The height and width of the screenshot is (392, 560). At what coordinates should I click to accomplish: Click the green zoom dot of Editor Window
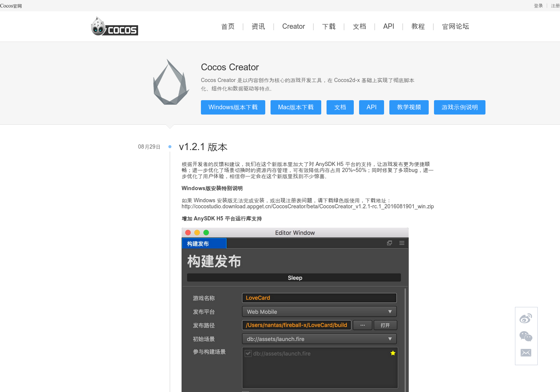pyautogui.click(x=206, y=232)
